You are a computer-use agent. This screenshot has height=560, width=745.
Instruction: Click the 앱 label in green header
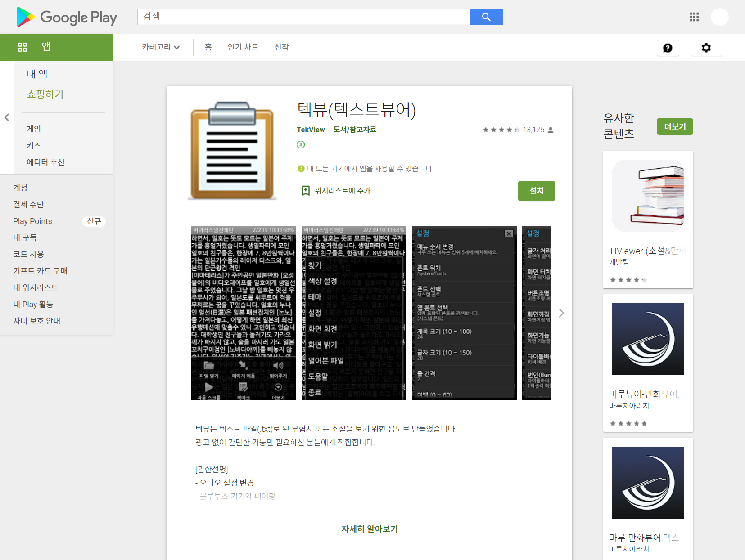coord(46,47)
